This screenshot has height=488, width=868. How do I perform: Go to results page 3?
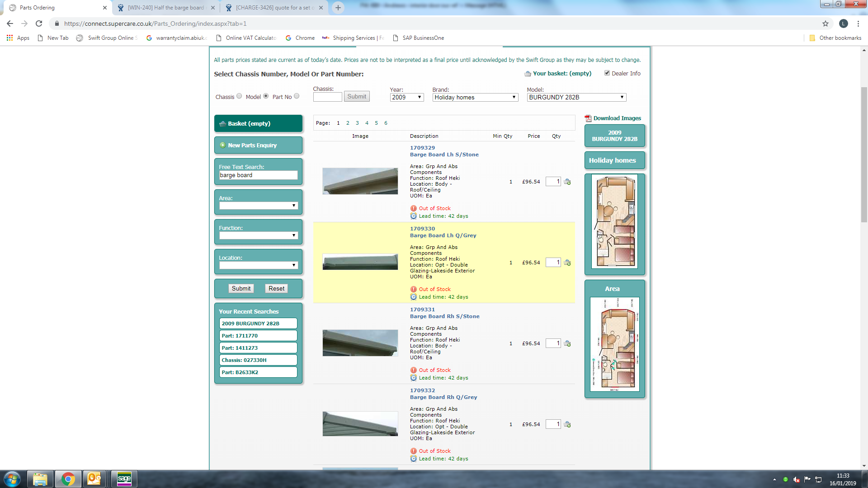(357, 123)
